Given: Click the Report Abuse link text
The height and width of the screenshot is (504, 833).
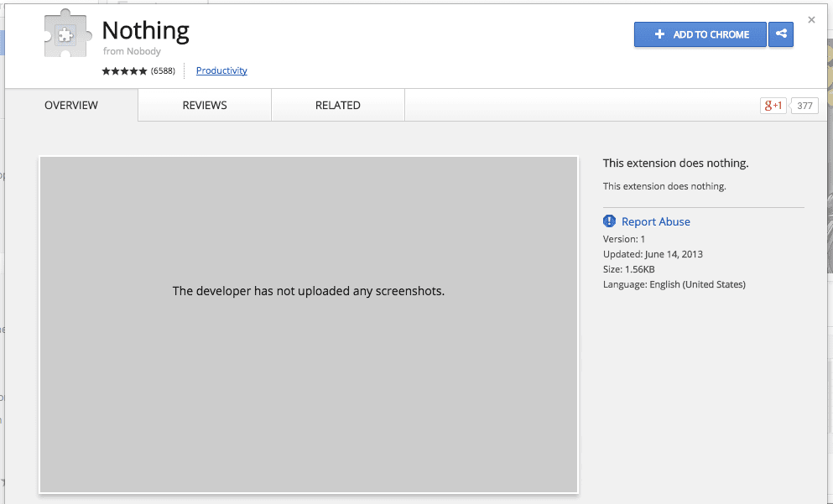Looking at the screenshot, I should coord(655,221).
